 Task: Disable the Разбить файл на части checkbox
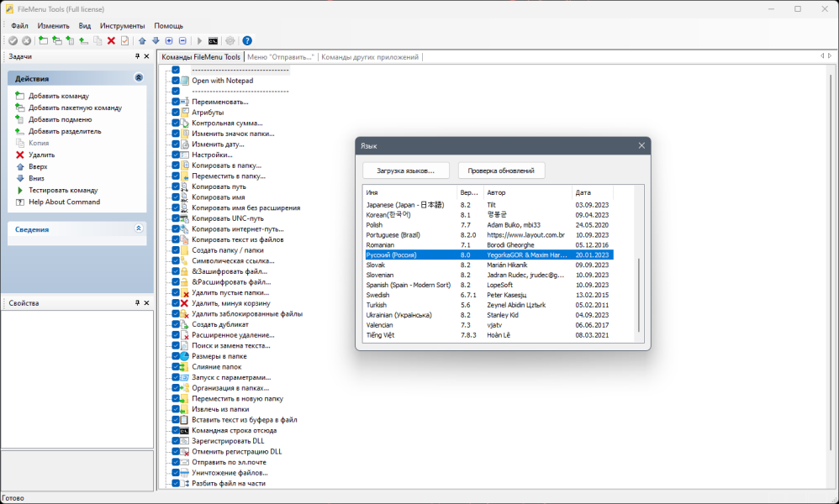pyautogui.click(x=176, y=483)
